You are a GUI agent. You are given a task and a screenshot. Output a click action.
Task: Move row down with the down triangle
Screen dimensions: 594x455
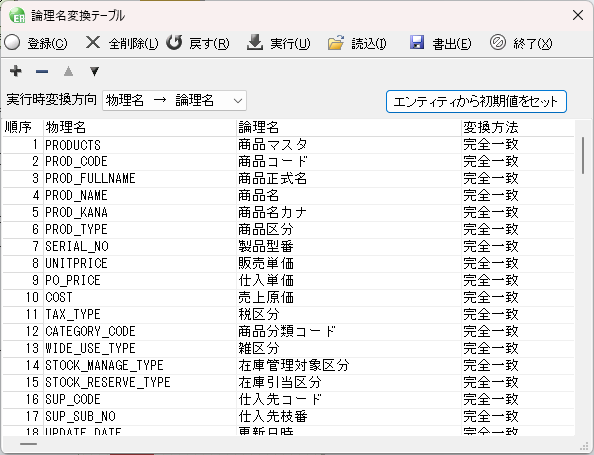95,71
